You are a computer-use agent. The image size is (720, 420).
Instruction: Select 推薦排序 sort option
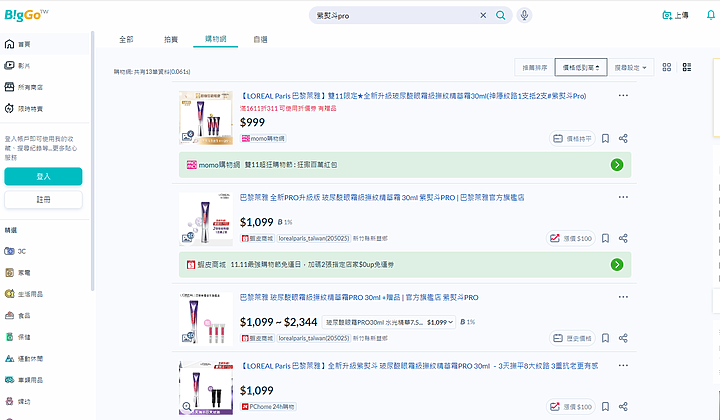[x=534, y=67]
